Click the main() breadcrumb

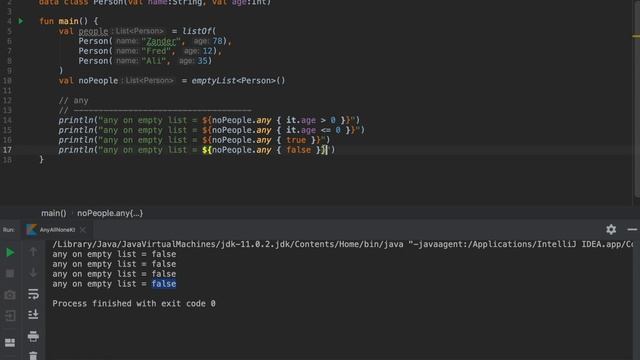tap(53, 213)
